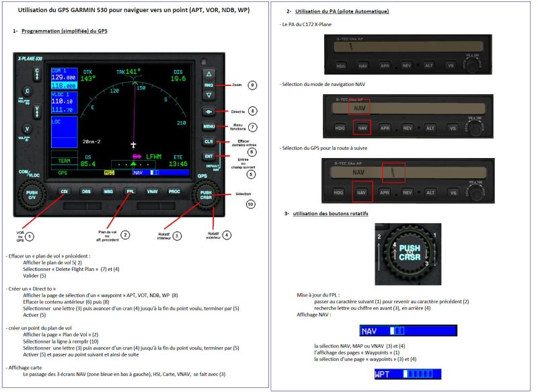Click the ETE 13:46 readout
Image resolution: width=538 pixels, height=392 pixels.
tap(178, 164)
